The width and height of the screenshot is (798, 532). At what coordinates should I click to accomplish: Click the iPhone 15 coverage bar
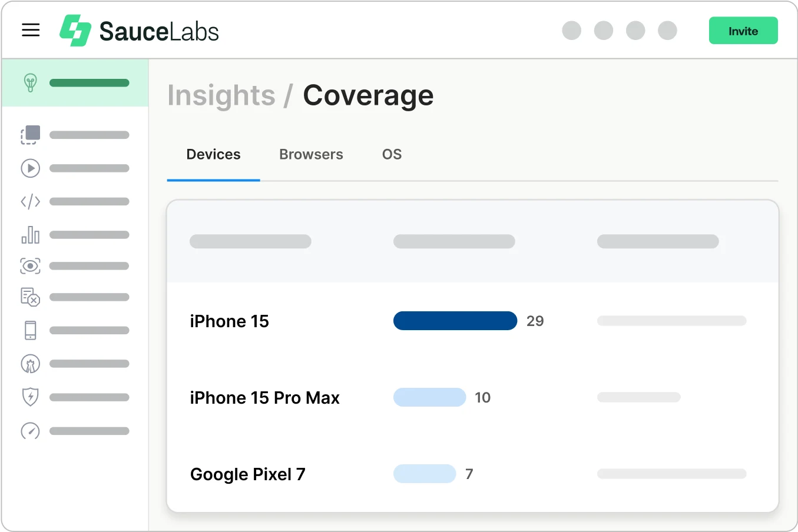(x=455, y=321)
